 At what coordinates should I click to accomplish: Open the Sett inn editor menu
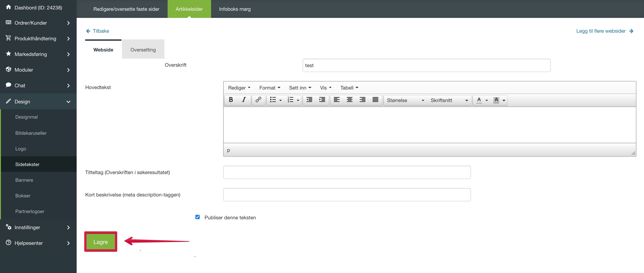pyautogui.click(x=300, y=87)
